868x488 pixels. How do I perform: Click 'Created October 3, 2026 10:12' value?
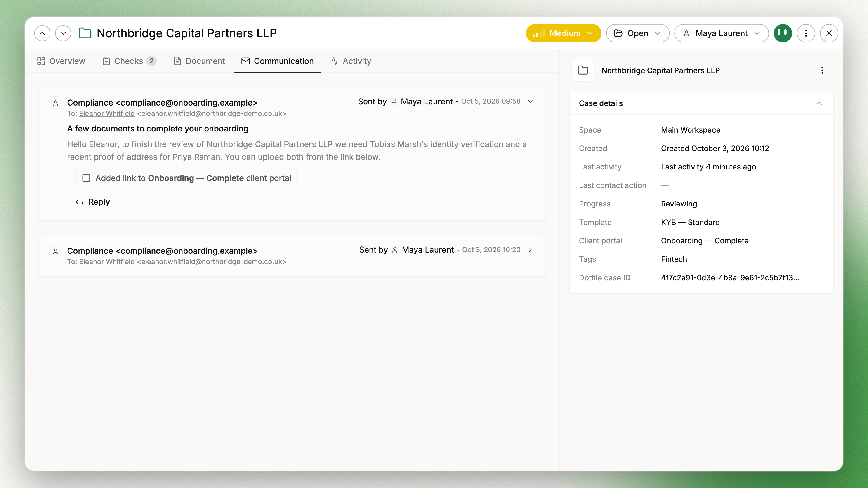[x=715, y=148]
